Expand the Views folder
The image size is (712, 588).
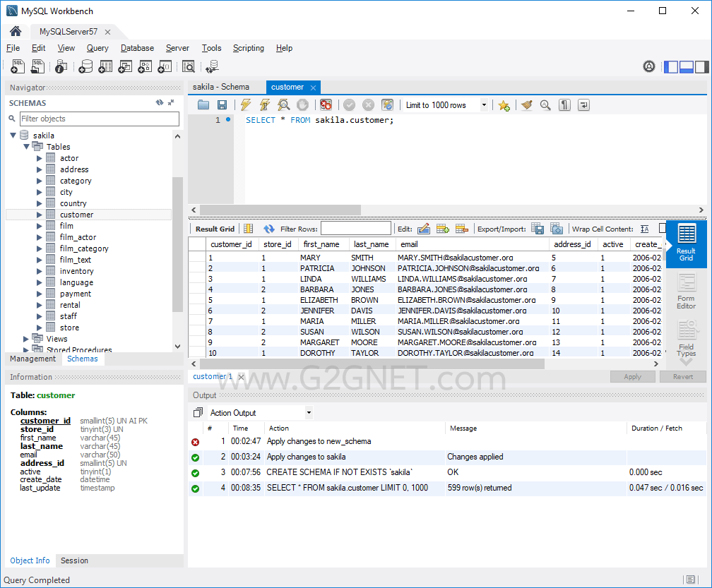26,339
